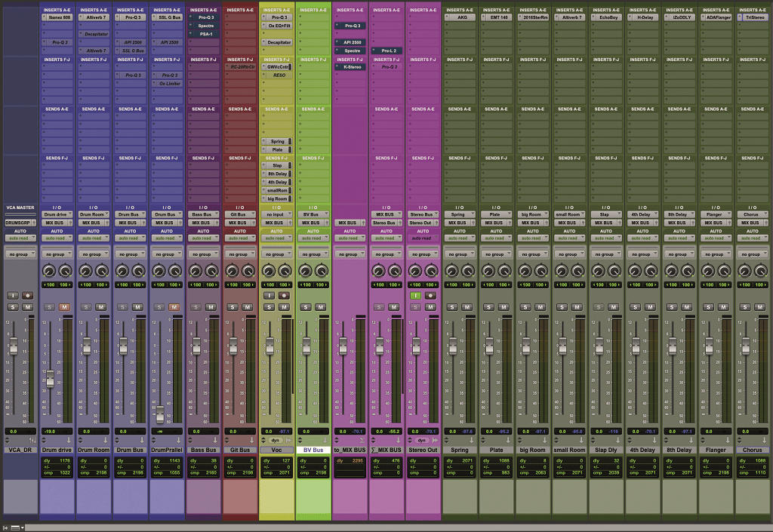Click the right pan knob on Drum Room

102,271
